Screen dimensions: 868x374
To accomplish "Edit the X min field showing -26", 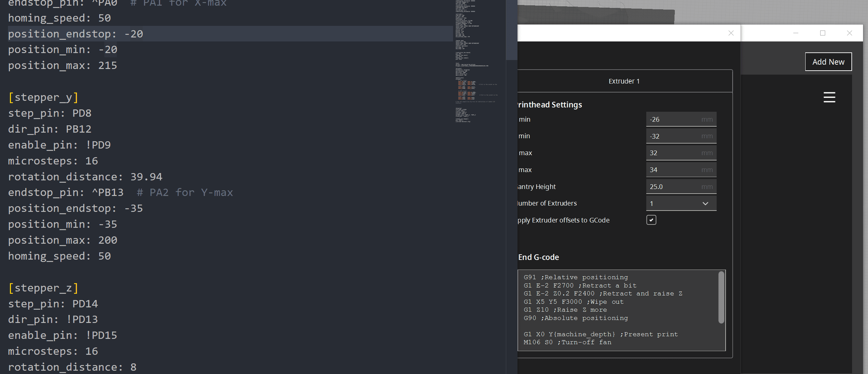I will (681, 119).
